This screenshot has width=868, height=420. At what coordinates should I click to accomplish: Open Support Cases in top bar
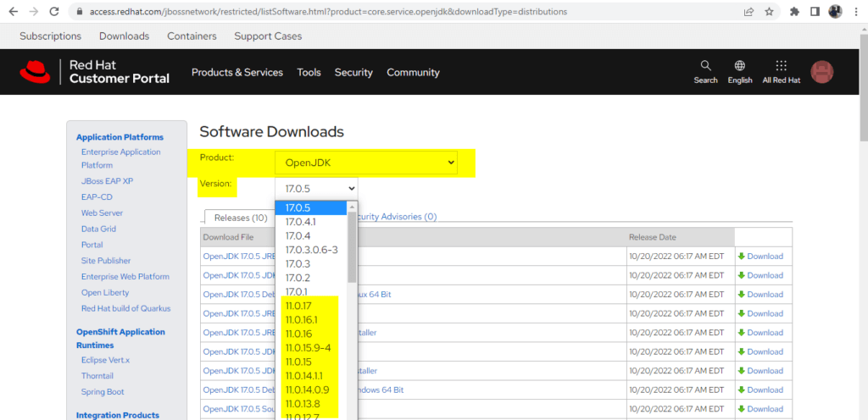coord(268,36)
